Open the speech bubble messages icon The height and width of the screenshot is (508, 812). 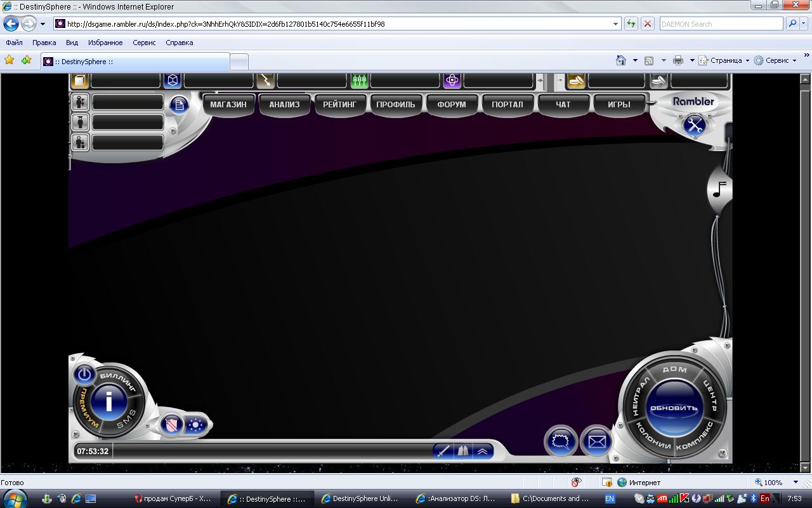(x=561, y=441)
